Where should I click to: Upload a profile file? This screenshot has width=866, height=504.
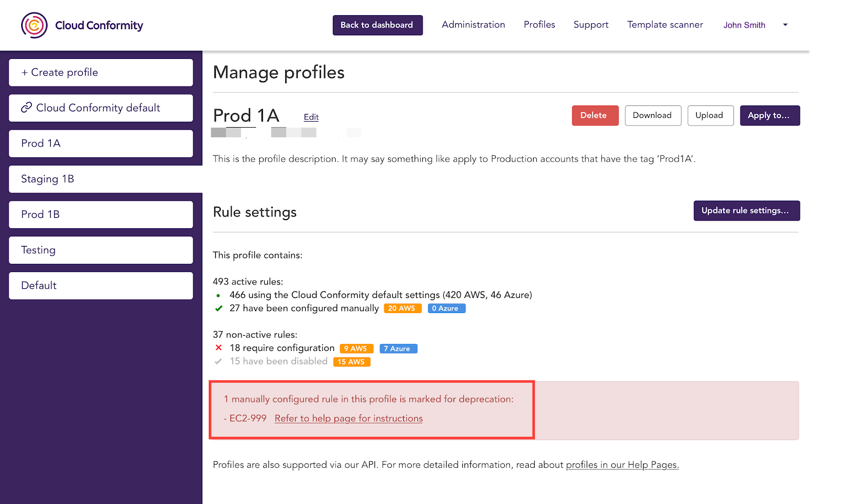click(710, 115)
